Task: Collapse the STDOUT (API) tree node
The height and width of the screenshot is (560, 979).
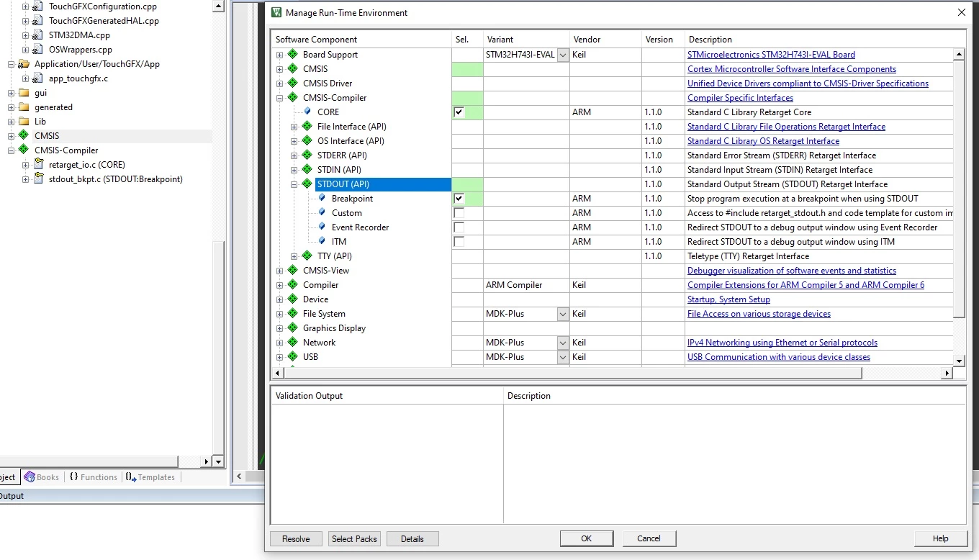Action: click(x=294, y=184)
